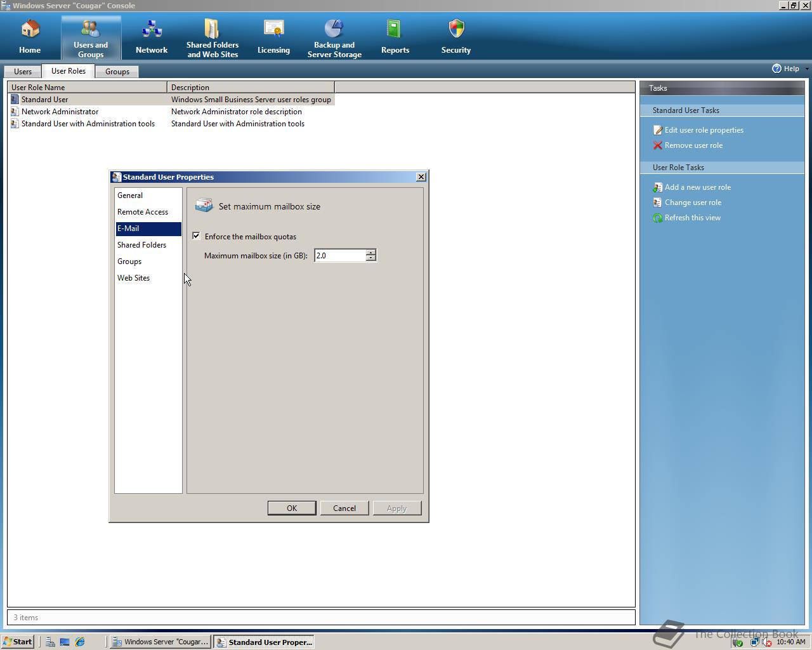Viewport: 812px width, 650px height.
Task: Sort by User Role Name column header
Action: (x=88, y=88)
